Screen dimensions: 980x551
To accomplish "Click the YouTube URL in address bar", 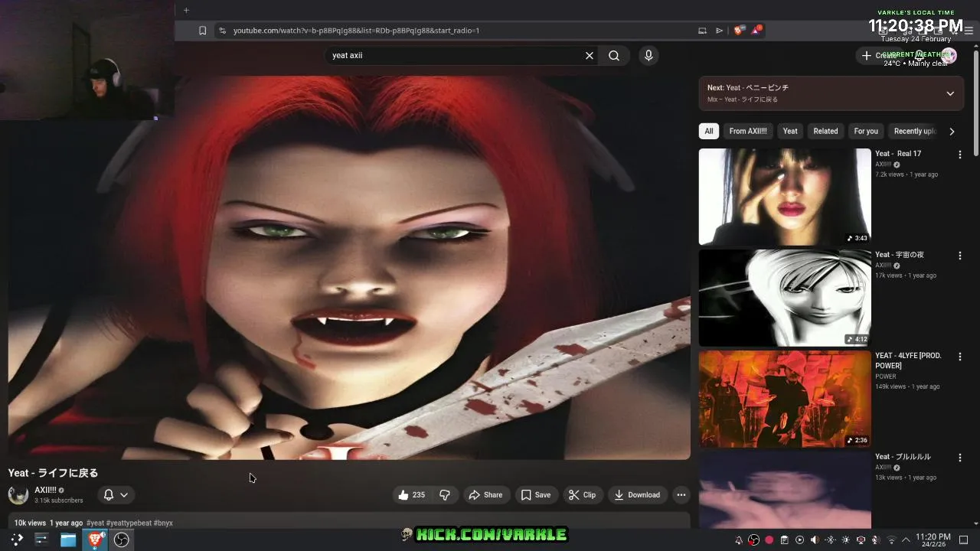I will tap(356, 31).
